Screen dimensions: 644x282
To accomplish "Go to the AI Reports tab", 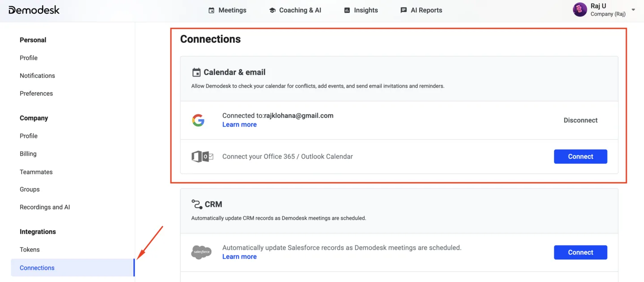I will point(421,10).
